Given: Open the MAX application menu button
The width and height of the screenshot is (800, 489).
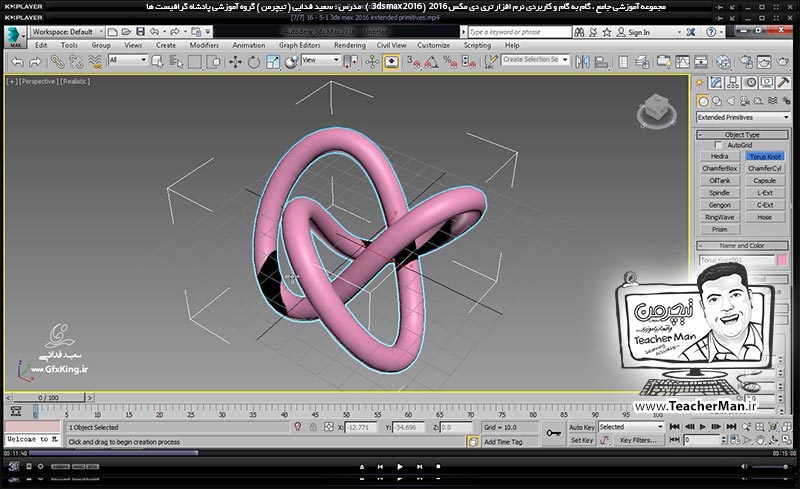Looking at the screenshot, I should [15, 37].
